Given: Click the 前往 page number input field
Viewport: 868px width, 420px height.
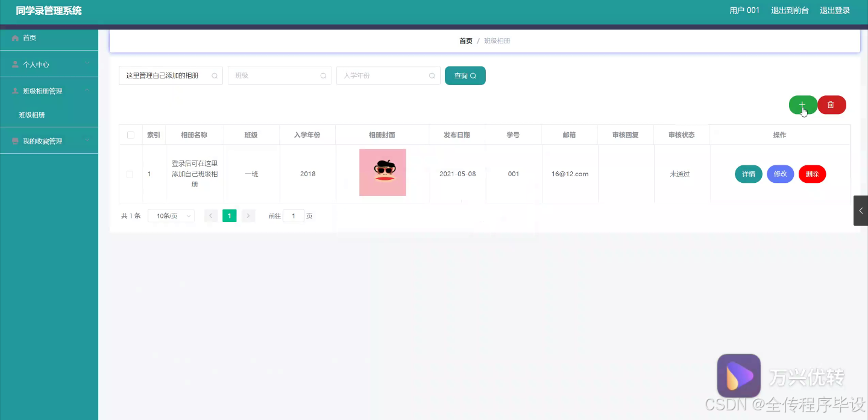Looking at the screenshot, I should tap(294, 215).
